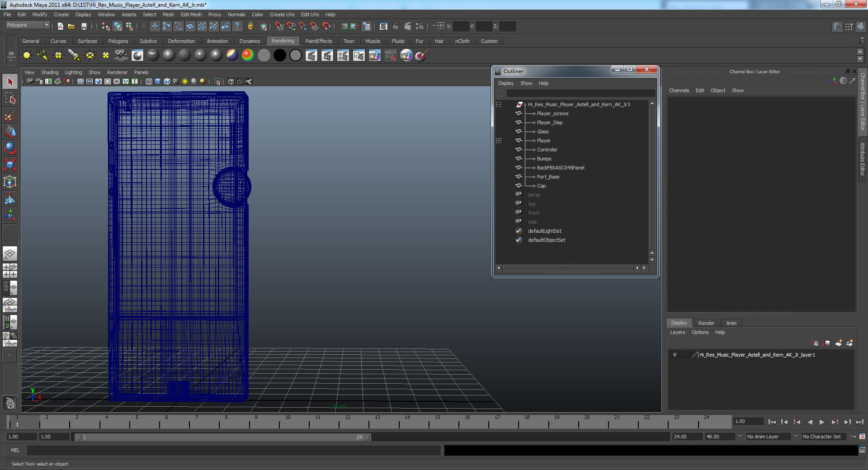Activate the Move tool cone icon
The height and width of the screenshot is (470, 868).
click(x=10, y=132)
